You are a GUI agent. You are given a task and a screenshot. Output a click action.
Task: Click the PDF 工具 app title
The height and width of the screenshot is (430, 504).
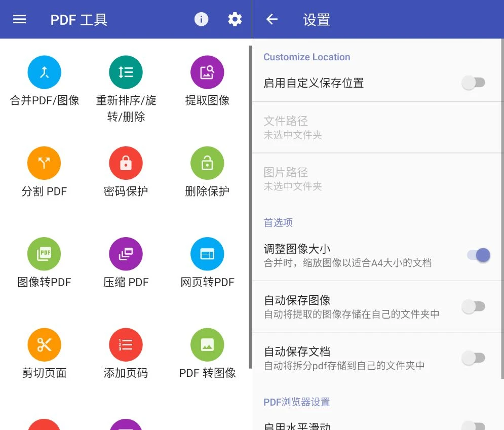pyautogui.click(x=79, y=20)
